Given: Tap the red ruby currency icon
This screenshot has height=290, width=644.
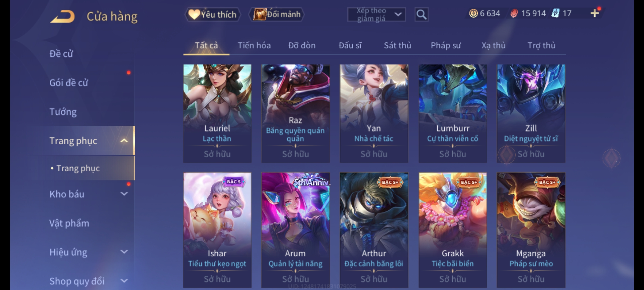Looking at the screenshot, I should pyautogui.click(x=514, y=13).
